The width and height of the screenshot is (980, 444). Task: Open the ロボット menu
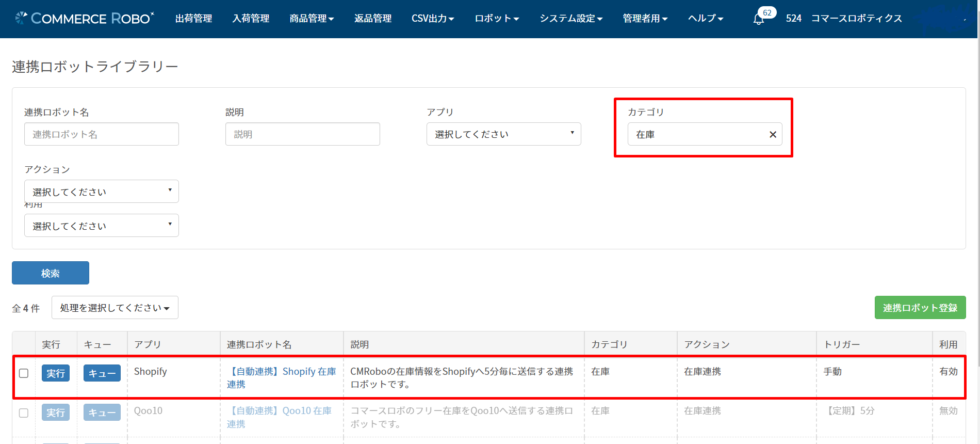tap(497, 19)
